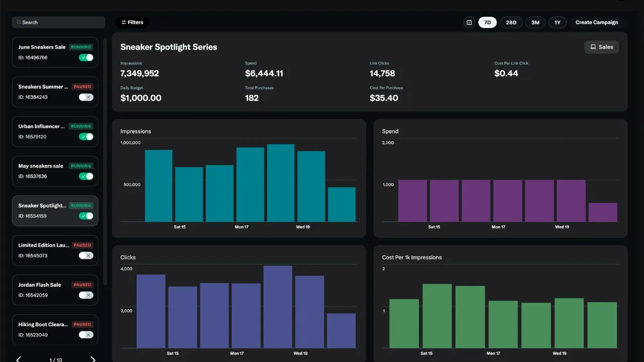Click the Filters sliders icon
The height and width of the screenshot is (362, 644).
pos(124,23)
